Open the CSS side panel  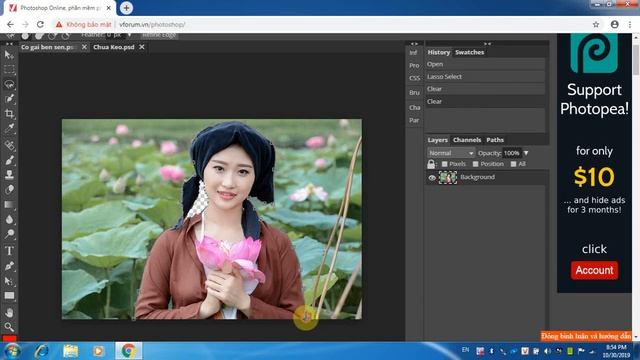click(414, 78)
